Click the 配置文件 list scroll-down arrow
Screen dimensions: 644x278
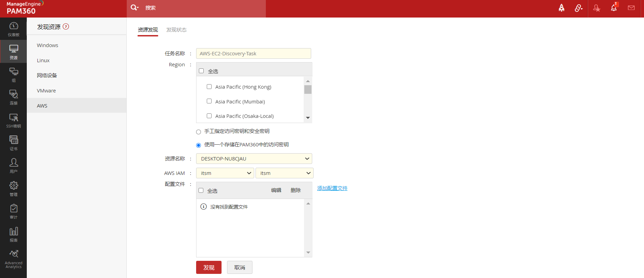point(308,253)
